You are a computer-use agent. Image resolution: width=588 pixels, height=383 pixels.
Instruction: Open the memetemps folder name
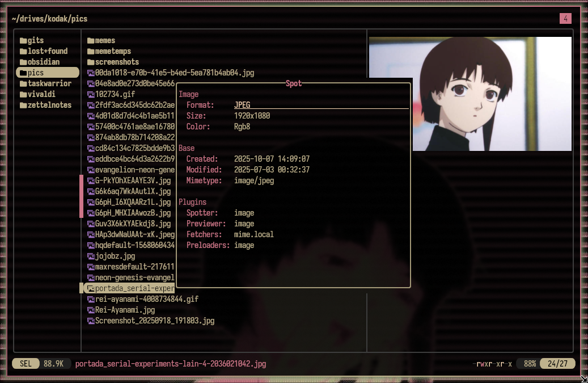(x=113, y=52)
